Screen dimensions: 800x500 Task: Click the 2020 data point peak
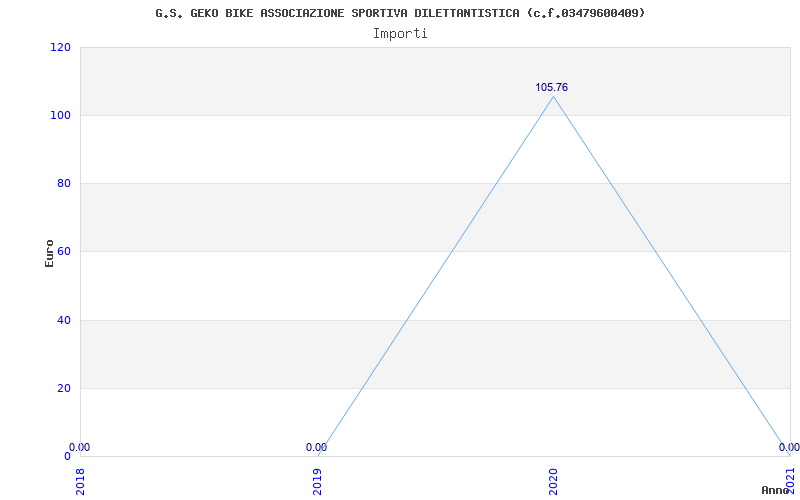[554, 96]
